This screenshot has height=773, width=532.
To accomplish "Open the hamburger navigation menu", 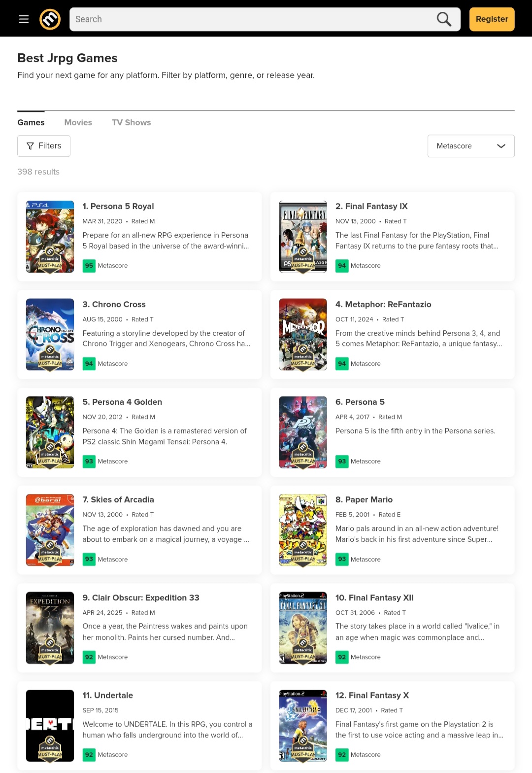I will 24,19.
